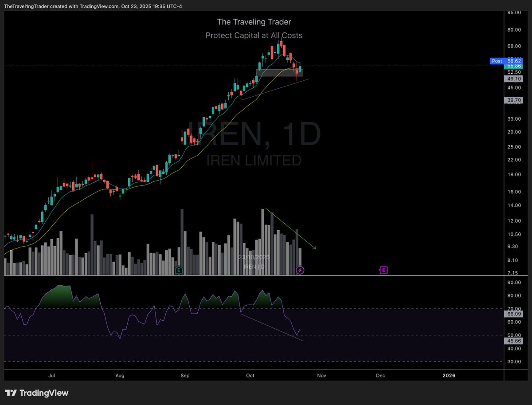This screenshot has width=532, height=405.
Task: Click the Dec label on time axis
Action: click(x=380, y=375)
